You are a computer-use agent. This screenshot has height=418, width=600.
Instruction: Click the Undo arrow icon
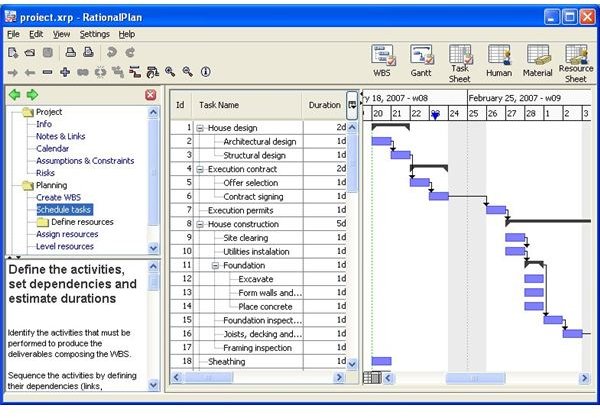(x=112, y=52)
